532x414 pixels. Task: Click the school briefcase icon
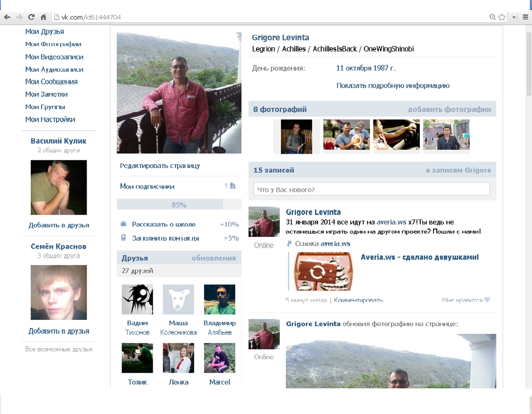pyautogui.click(x=123, y=224)
